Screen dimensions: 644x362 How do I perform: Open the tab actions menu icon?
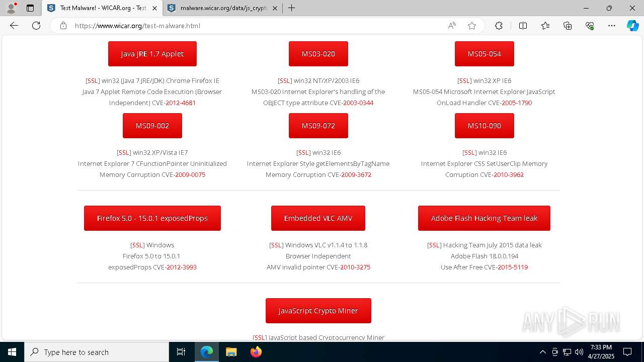point(30,8)
